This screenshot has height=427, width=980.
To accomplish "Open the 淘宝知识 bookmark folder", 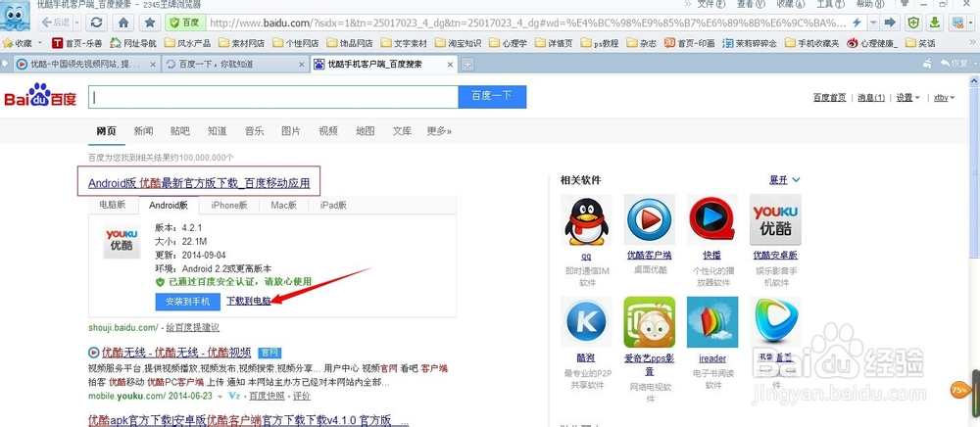I will pyautogui.click(x=458, y=44).
